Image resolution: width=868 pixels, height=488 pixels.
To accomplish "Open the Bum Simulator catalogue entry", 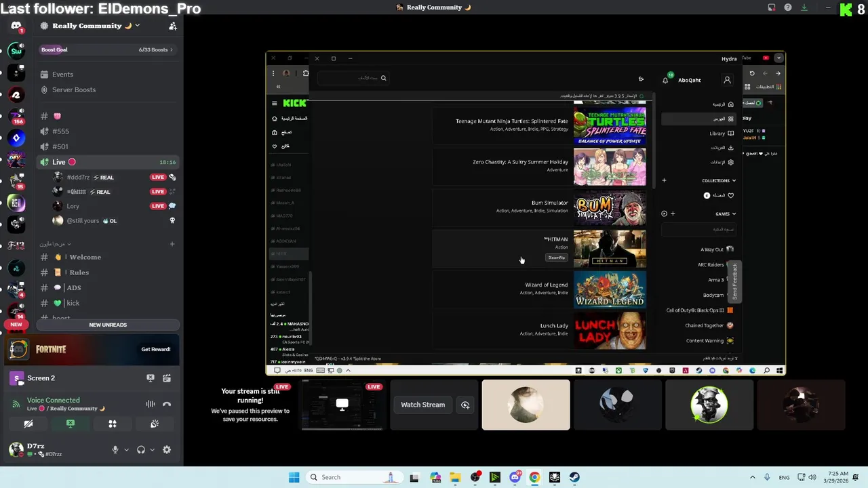I will click(539, 207).
